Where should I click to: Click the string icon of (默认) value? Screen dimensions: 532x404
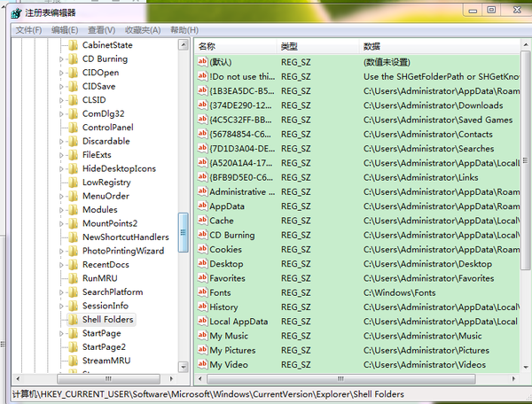point(202,62)
